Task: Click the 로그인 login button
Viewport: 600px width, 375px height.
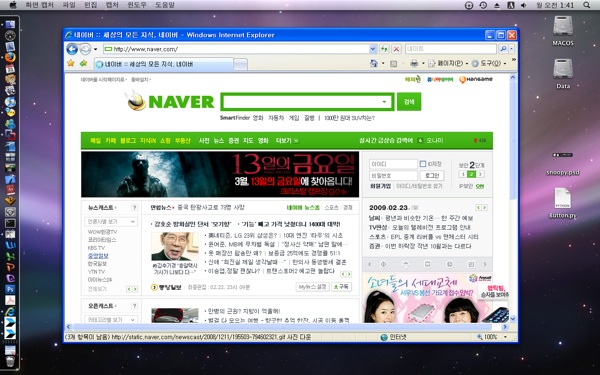Action: 432,175
